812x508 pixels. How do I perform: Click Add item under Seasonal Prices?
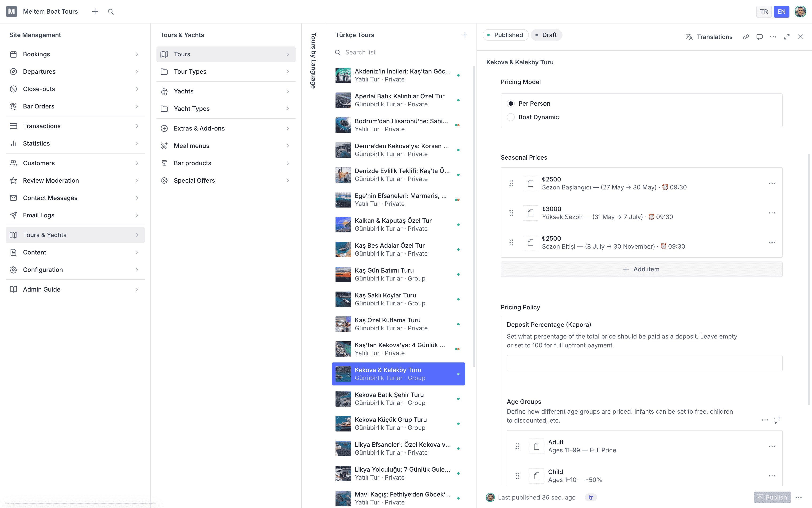(x=641, y=269)
